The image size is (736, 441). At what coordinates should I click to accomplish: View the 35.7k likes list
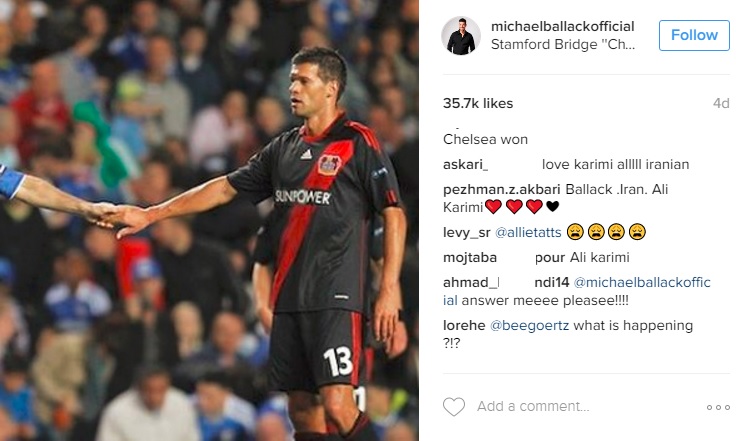pyautogui.click(x=478, y=103)
